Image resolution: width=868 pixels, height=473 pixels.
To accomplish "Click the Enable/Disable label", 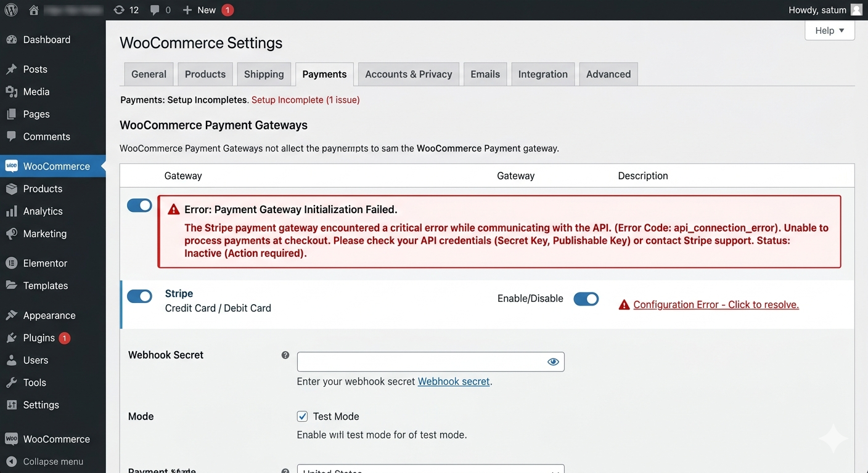I will pyautogui.click(x=530, y=299).
